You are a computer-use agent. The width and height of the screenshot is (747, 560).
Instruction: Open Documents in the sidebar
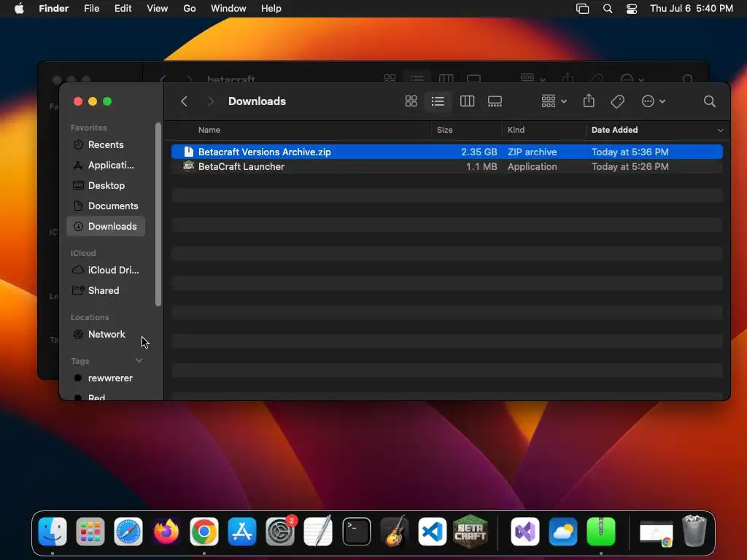tap(106, 206)
